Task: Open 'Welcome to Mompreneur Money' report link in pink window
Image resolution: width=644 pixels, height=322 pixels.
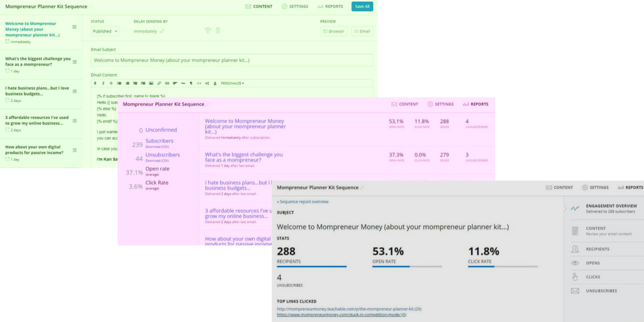Action: [245, 126]
